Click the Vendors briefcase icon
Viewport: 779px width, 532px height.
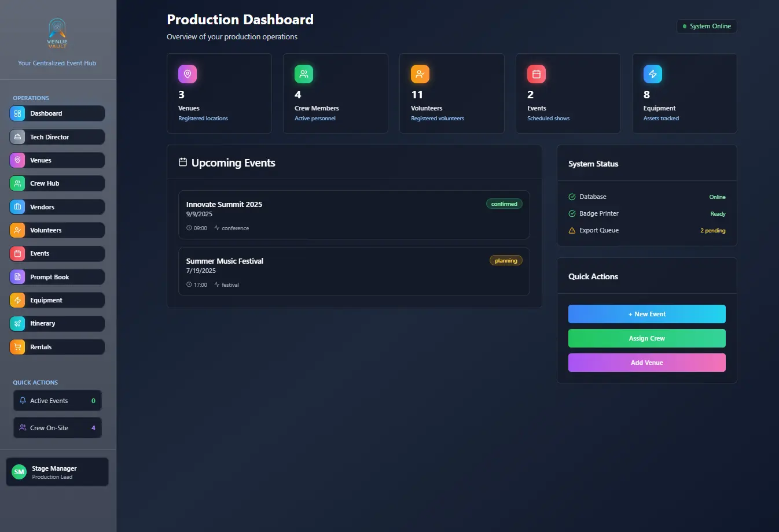(17, 207)
